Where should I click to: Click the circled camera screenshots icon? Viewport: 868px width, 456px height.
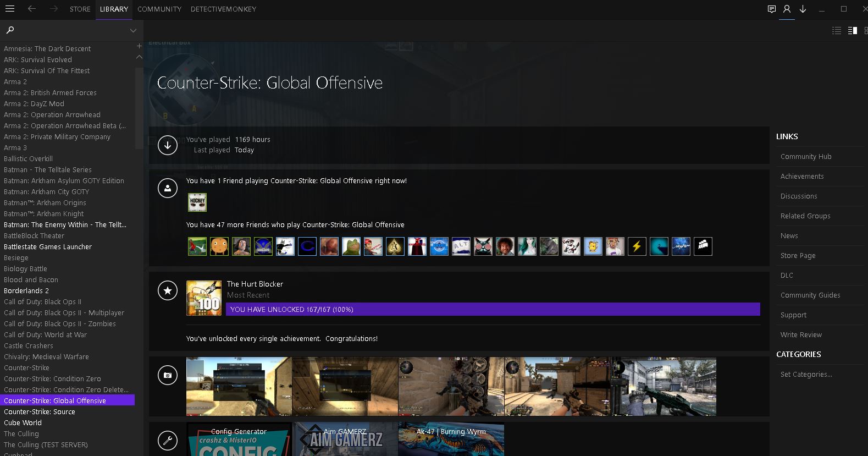tap(168, 375)
